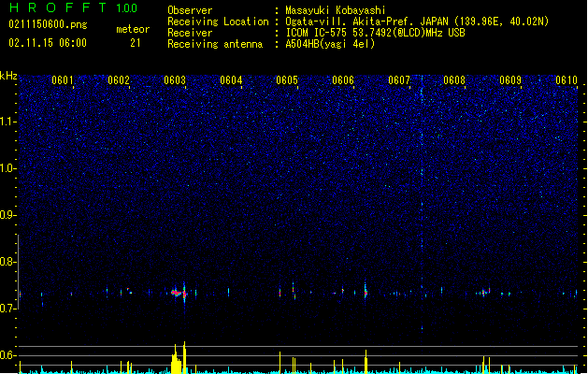Click the vertical noise line after 0607
This screenshot has width=588, height=374.
[x=422, y=205]
